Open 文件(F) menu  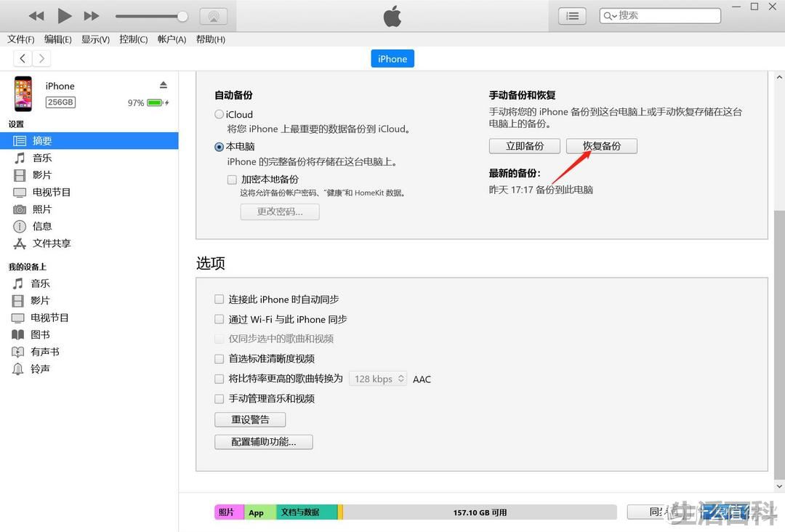tap(20, 39)
